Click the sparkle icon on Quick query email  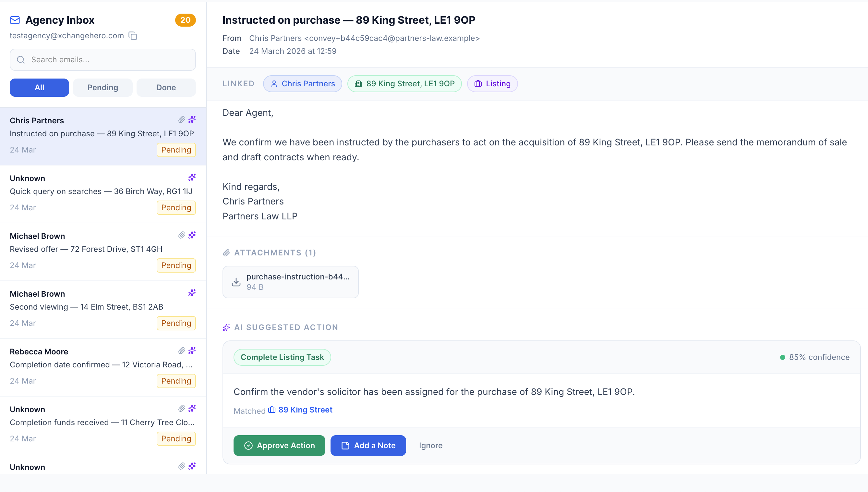[x=192, y=177]
